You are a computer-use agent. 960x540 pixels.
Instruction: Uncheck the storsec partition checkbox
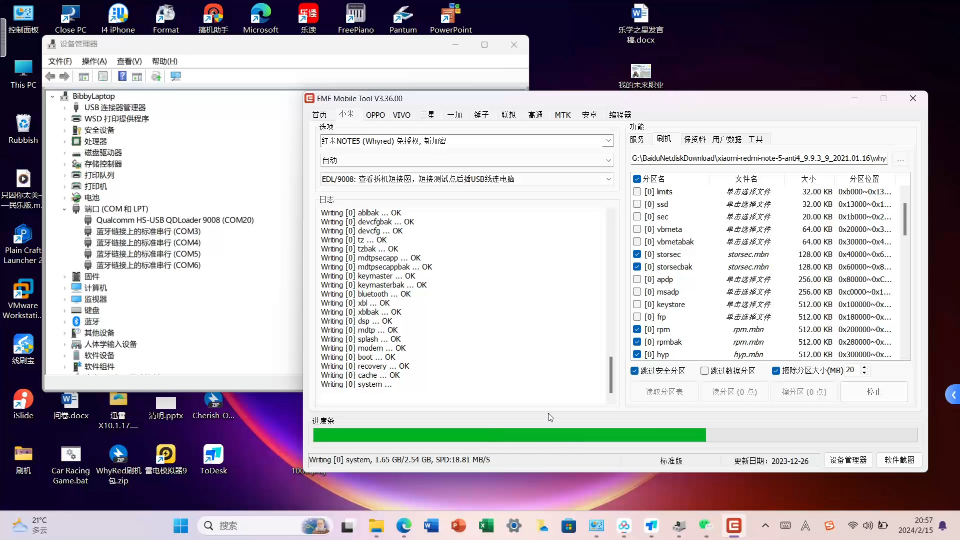click(x=637, y=254)
